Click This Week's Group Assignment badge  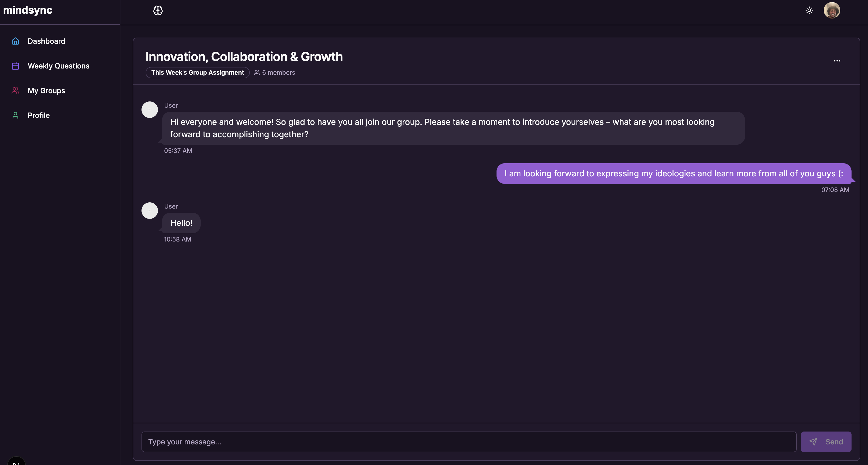tap(198, 73)
